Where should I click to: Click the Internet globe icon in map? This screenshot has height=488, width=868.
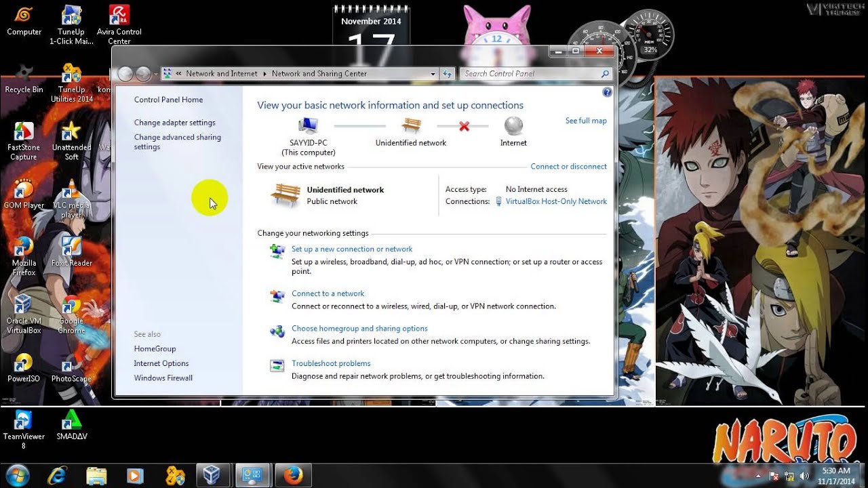pyautogui.click(x=513, y=126)
